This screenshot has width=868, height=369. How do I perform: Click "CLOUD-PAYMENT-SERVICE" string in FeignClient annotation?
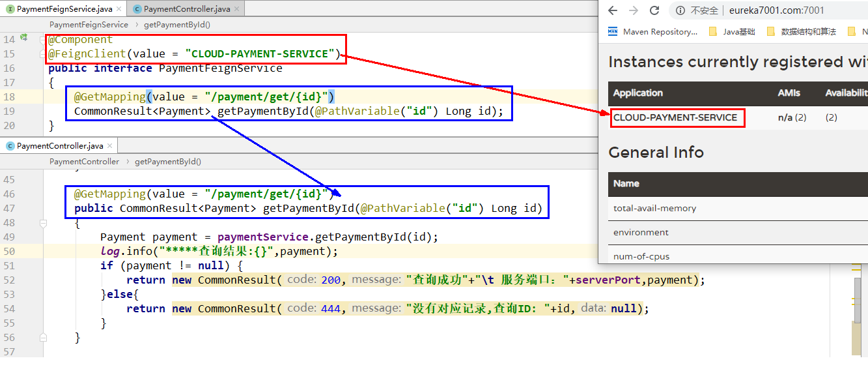click(x=259, y=53)
